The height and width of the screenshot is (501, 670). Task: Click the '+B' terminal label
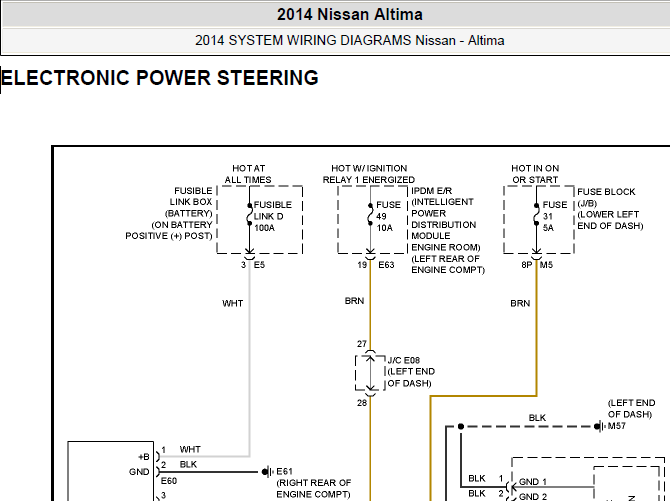click(144, 457)
